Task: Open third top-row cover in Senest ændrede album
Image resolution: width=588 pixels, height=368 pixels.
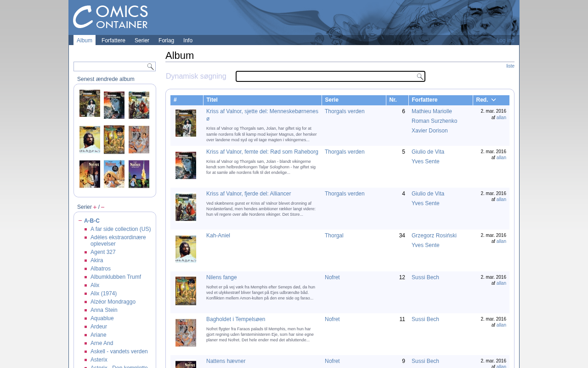Action: coord(139,105)
